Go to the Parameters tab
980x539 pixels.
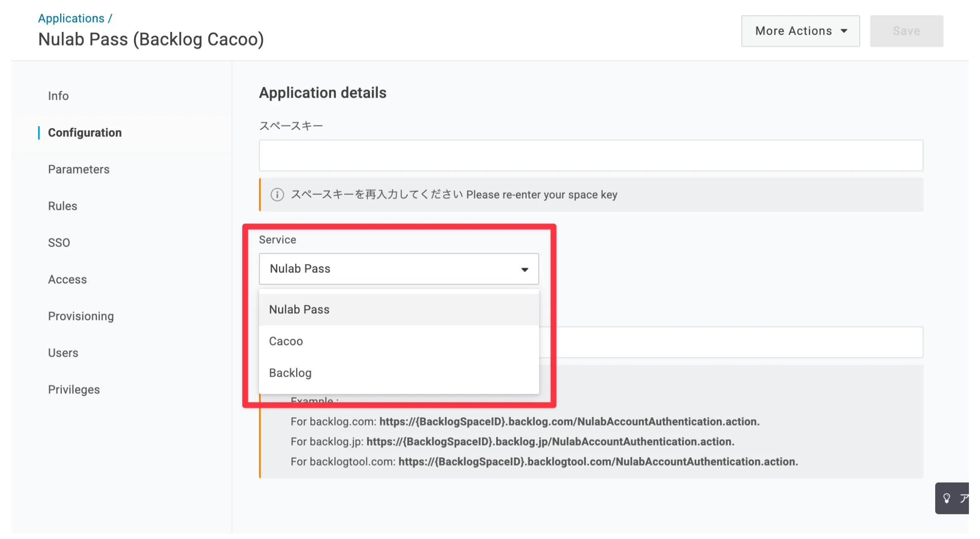79,169
